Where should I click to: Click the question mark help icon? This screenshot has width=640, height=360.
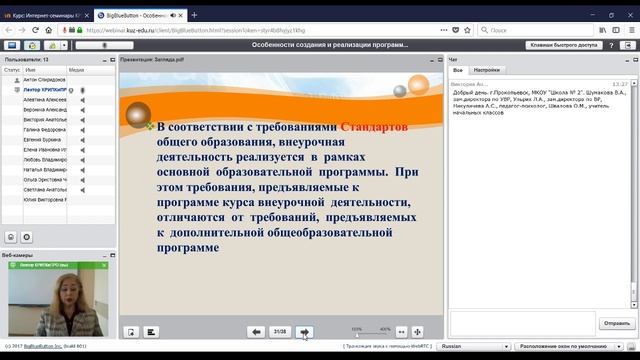tap(611, 45)
